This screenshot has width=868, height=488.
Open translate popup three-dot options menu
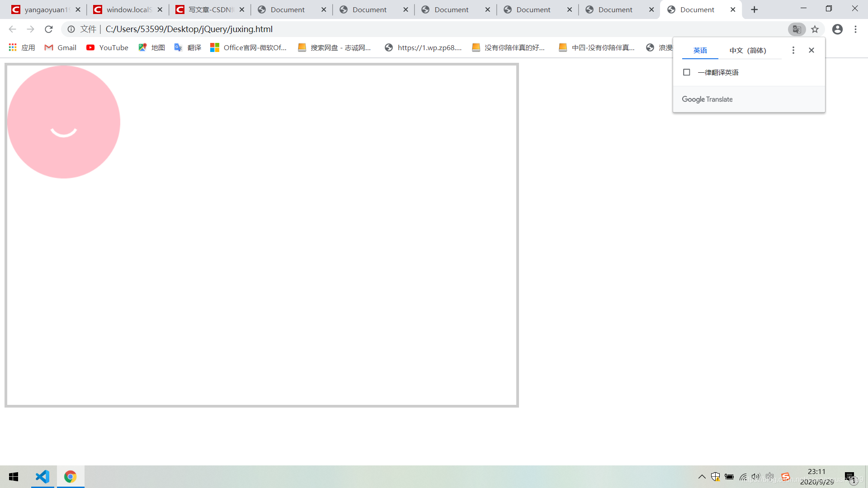(793, 50)
